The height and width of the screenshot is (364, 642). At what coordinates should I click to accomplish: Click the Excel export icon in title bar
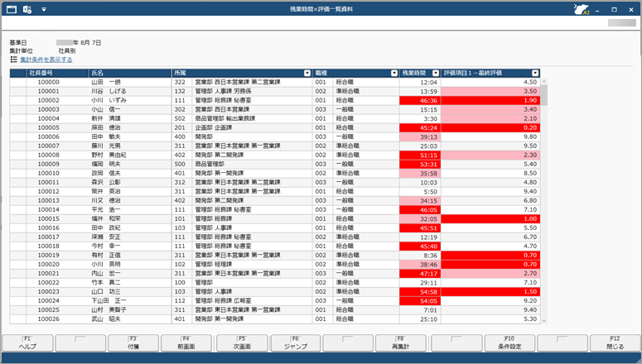point(27,9)
